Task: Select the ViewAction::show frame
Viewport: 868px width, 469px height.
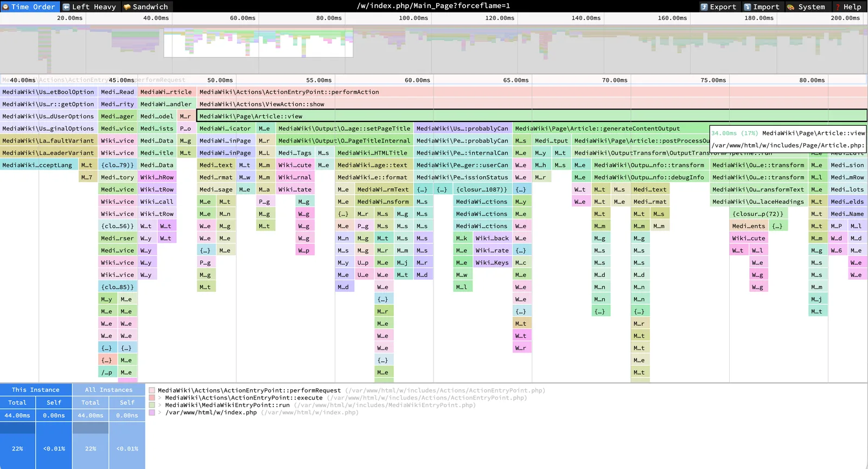Action: (x=532, y=104)
